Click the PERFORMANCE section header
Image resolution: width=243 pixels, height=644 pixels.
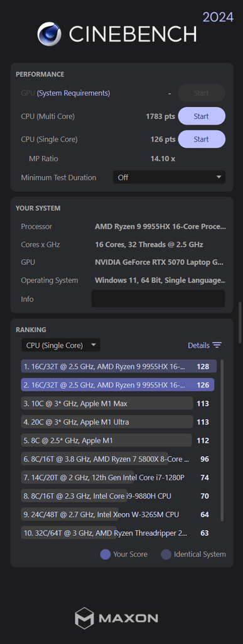40,74
